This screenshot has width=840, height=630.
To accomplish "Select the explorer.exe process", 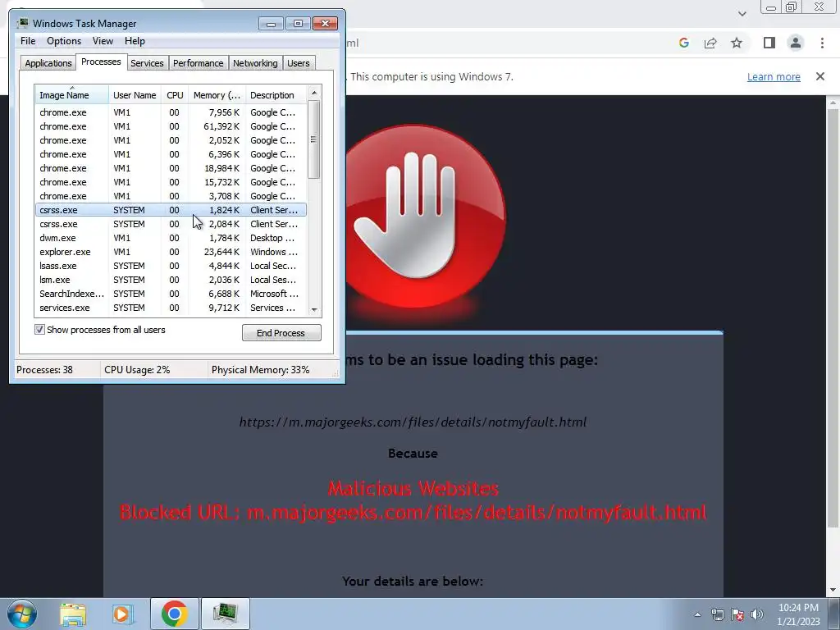I will click(x=171, y=252).
